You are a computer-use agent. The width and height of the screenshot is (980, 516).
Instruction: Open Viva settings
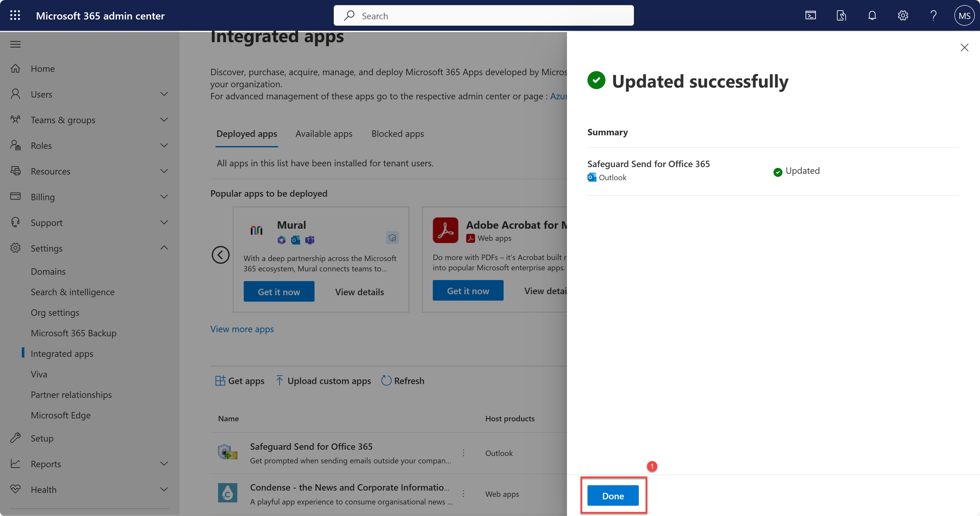tap(39, 374)
